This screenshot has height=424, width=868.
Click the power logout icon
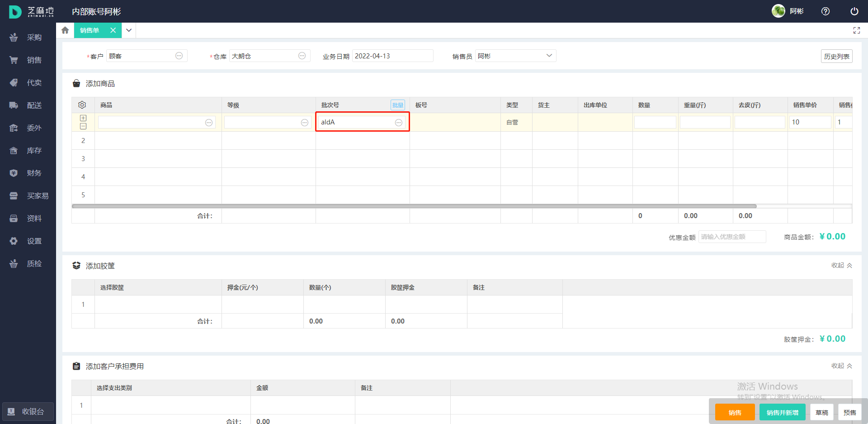tap(854, 11)
